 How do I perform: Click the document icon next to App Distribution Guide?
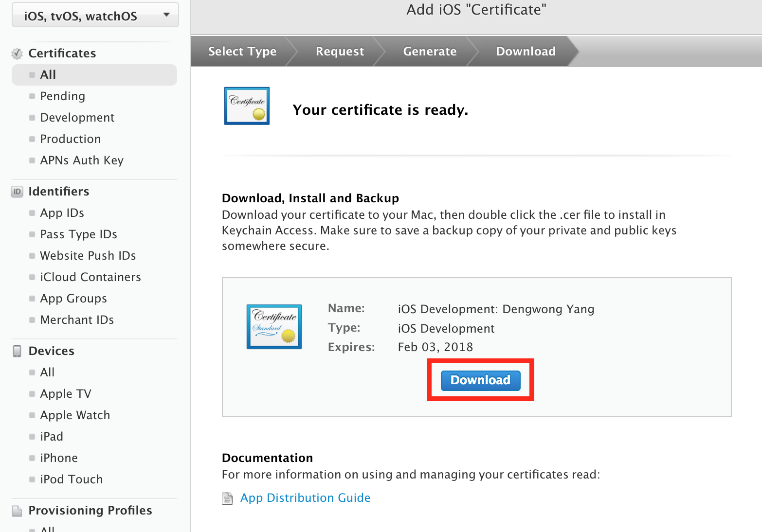click(227, 498)
